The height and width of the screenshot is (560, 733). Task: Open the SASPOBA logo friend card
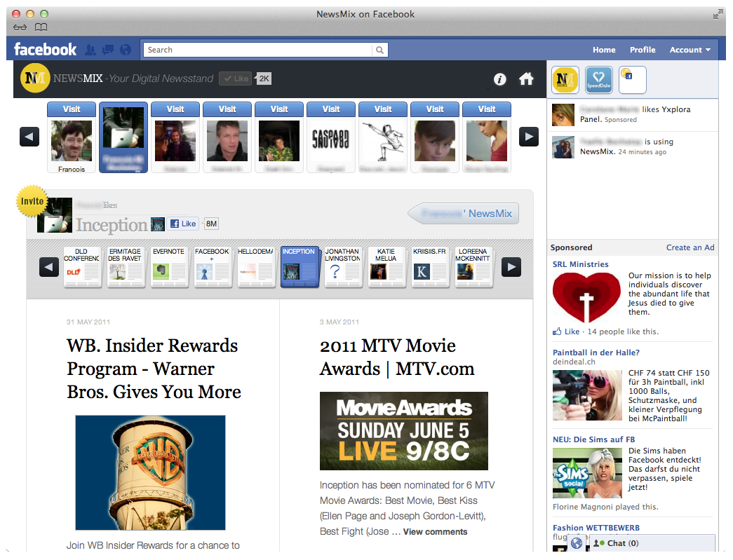pos(331,141)
